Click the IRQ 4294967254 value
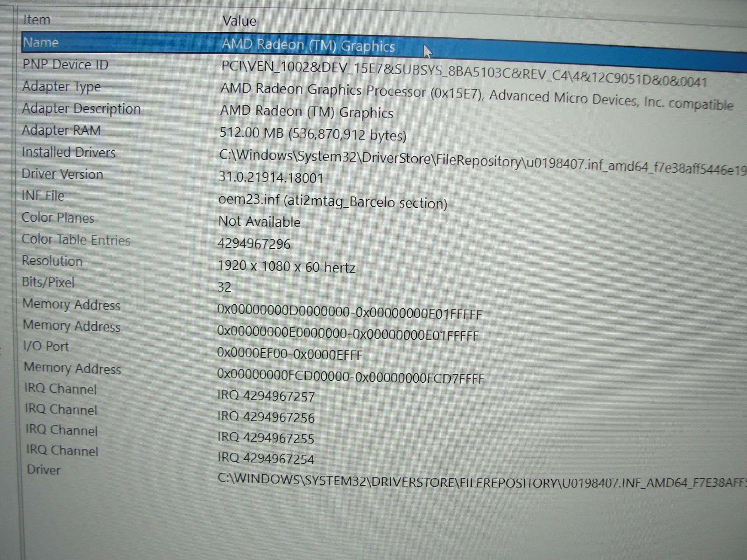Image resolution: width=747 pixels, height=560 pixels. pos(266,458)
